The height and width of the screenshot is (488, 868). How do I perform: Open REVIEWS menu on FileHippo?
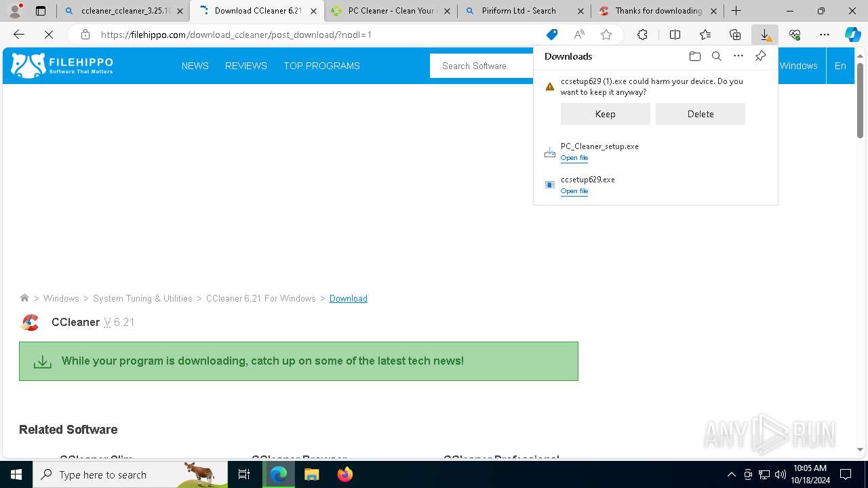[x=246, y=66]
